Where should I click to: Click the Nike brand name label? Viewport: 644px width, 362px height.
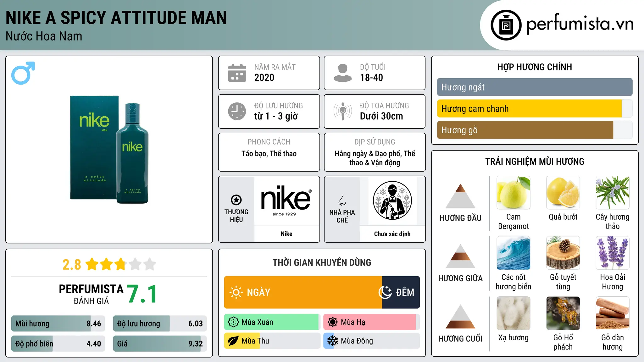pyautogui.click(x=286, y=234)
